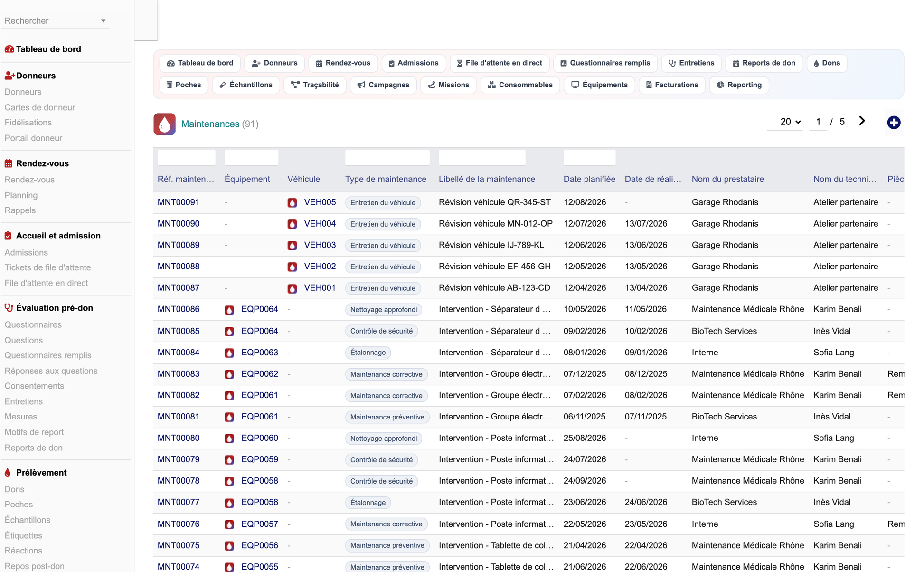Viewport: 924px width, 572px height.
Task: Click the Réf. maintenance filter field
Action: coord(186,157)
